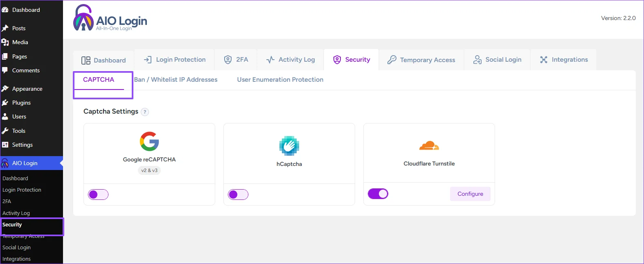Image resolution: width=644 pixels, height=264 pixels.
Task: Enable the Google reCAPTCHA toggle
Action: pos(98,195)
